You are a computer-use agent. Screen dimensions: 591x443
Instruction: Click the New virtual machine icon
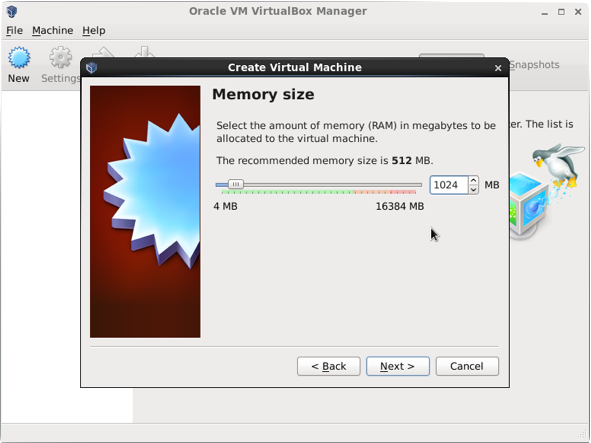click(x=19, y=58)
